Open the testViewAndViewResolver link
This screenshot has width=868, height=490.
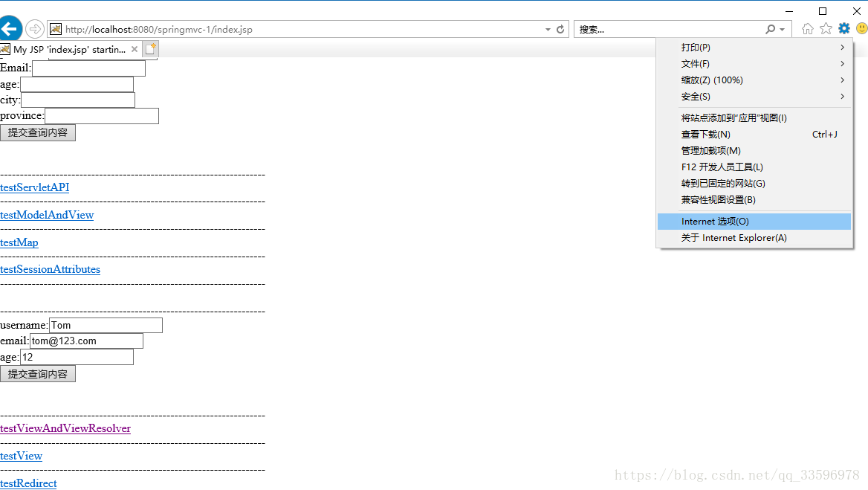[x=65, y=428]
